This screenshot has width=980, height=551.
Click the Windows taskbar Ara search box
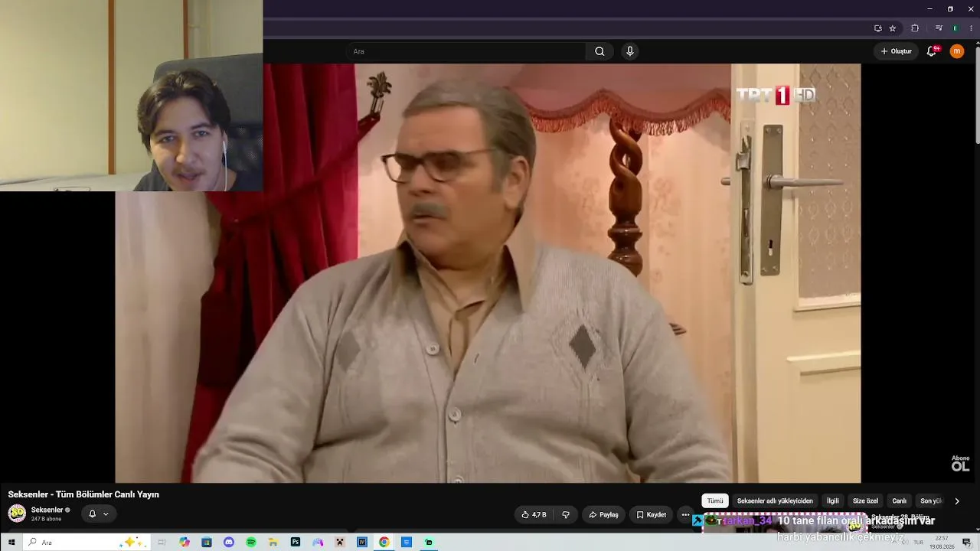click(85, 543)
